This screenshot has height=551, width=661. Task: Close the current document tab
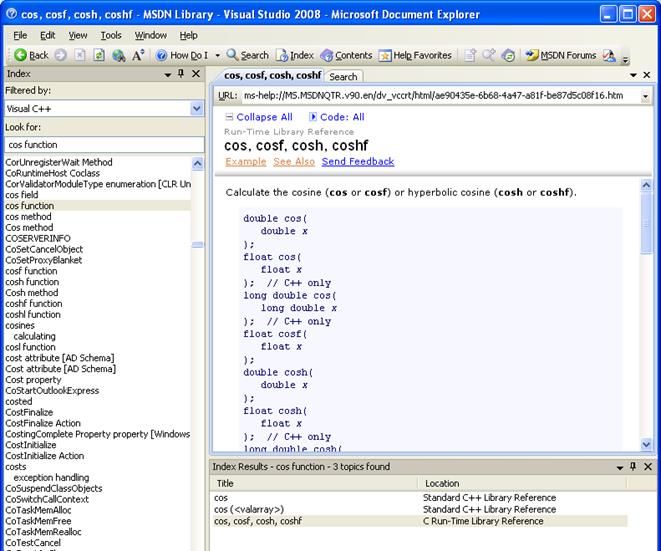(647, 75)
